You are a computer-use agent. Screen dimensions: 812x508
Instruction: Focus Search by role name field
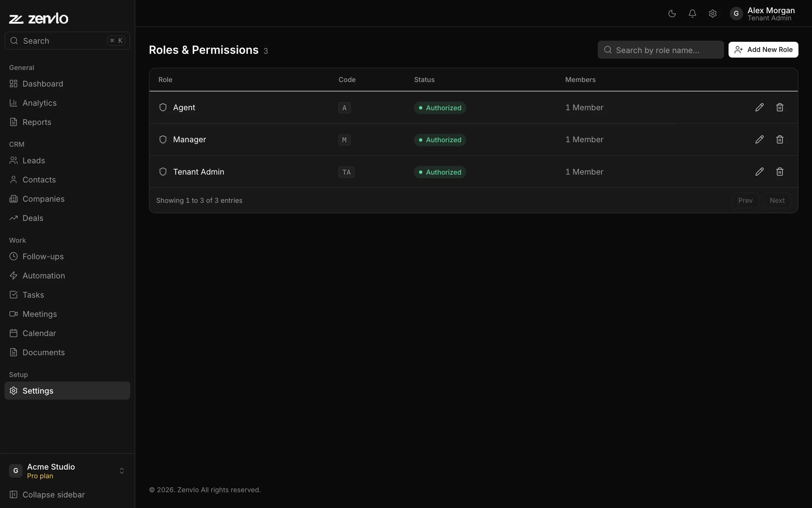coord(661,50)
